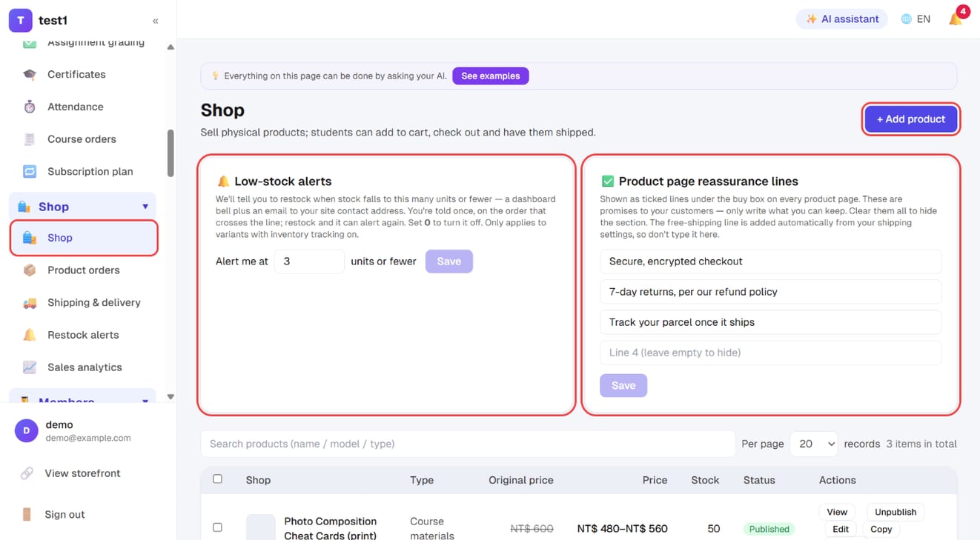Image resolution: width=980 pixels, height=540 pixels.
Task: Open the Shop submenu item
Action: (x=84, y=238)
